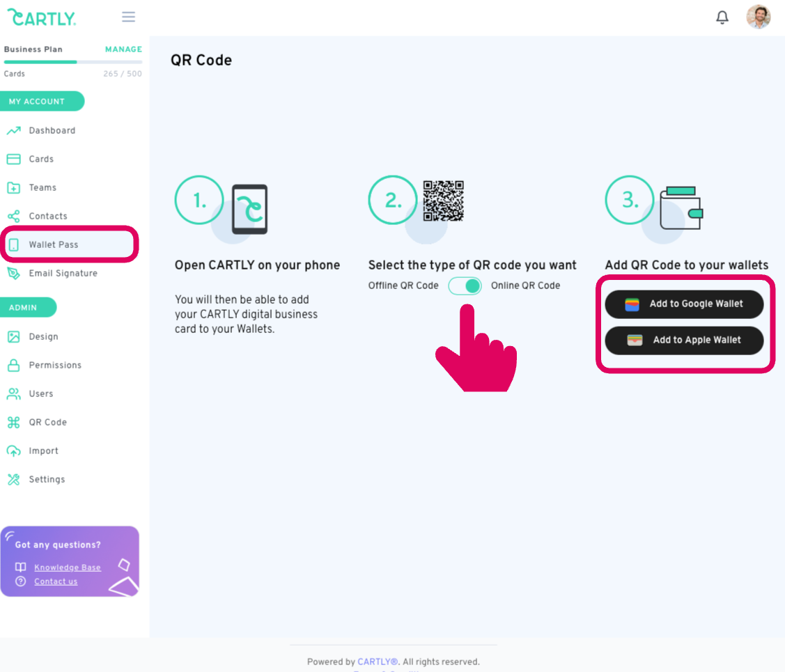This screenshot has width=785, height=672.
Task: Click the cards usage progress bar
Action: pyautogui.click(x=73, y=62)
